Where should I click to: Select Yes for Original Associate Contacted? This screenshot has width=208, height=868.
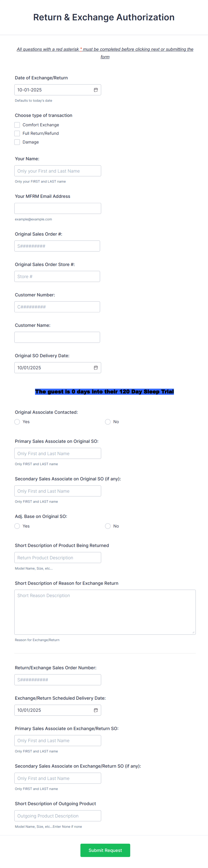pos(17,421)
